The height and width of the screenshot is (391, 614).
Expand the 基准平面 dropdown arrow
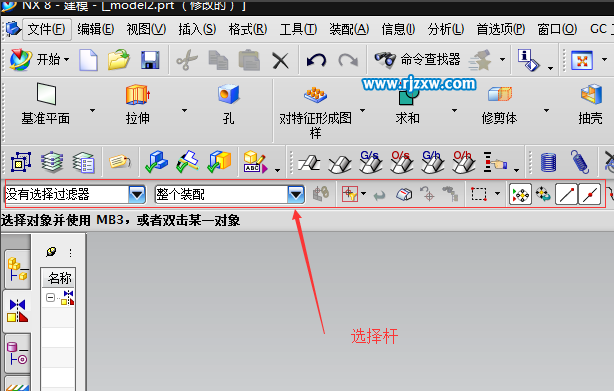point(92,111)
